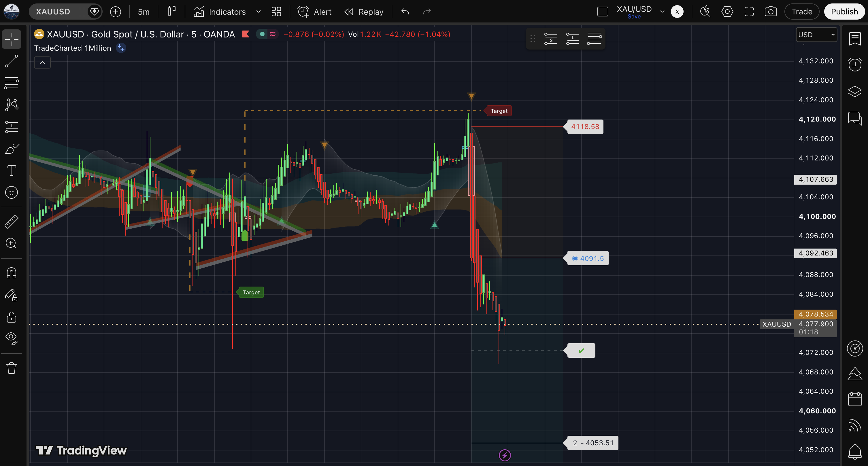
Task: Select the 4091.5 entry level label
Action: pos(588,258)
